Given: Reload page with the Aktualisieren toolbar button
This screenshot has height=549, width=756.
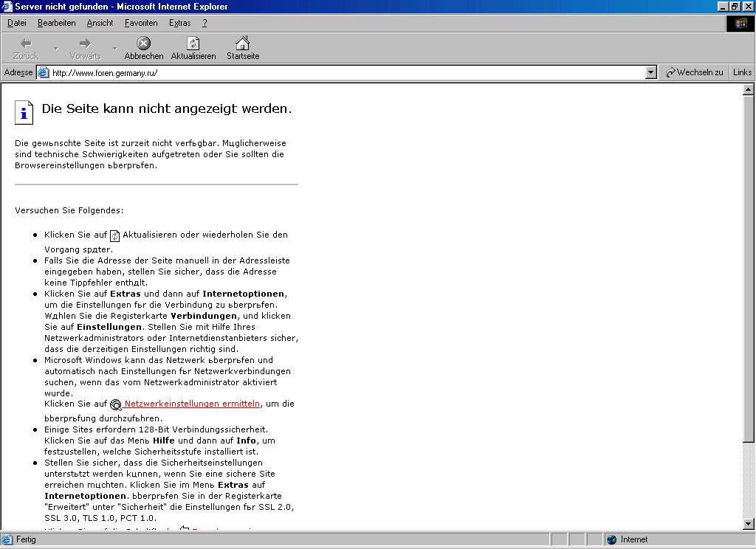Looking at the screenshot, I should pos(193,49).
